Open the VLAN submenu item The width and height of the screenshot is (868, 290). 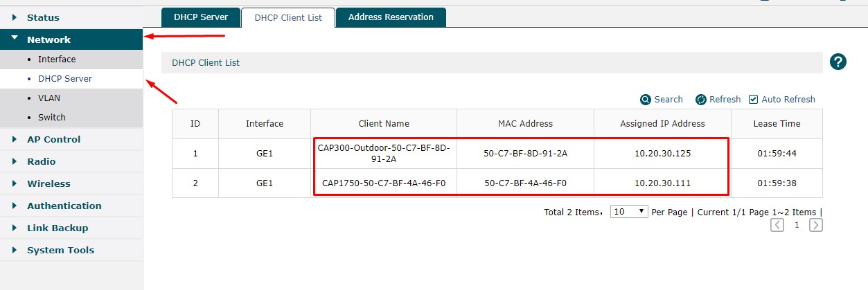(49, 98)
